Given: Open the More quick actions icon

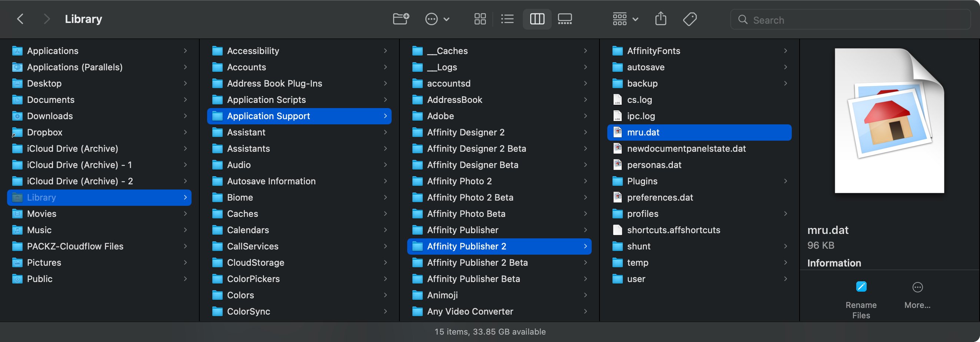Looking at the screenshot, I should click(917, 288).
